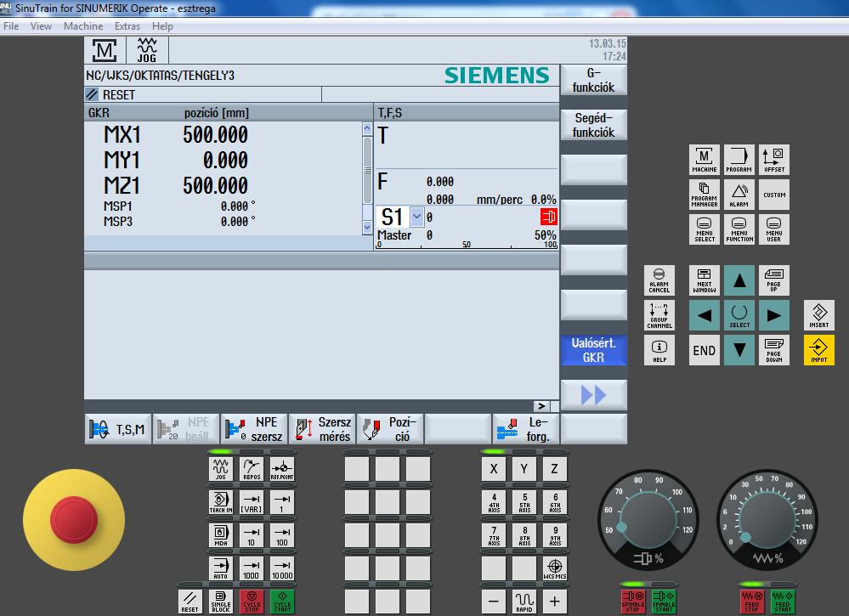Click the PAGE UP key
The width and height of the screenshot is (849, 616).
coord(773,280)
